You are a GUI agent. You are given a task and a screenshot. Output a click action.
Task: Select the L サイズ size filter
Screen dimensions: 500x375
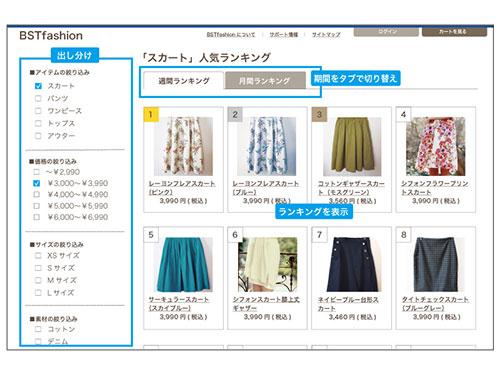[38, 293]
